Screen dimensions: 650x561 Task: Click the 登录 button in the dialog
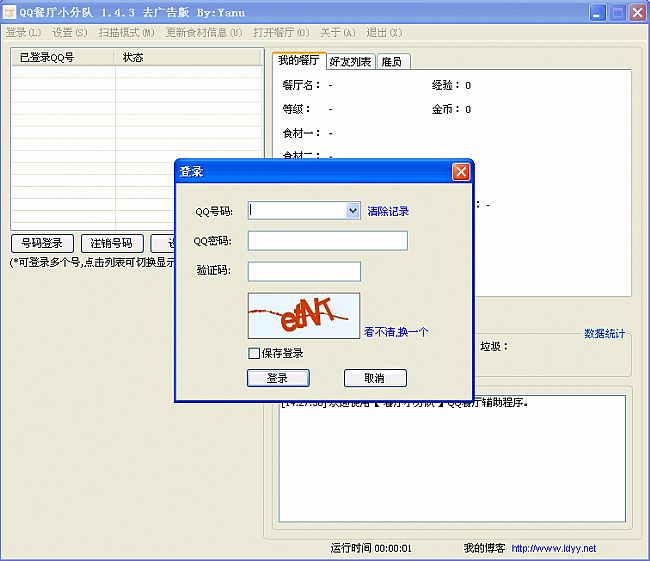[278, 378]
